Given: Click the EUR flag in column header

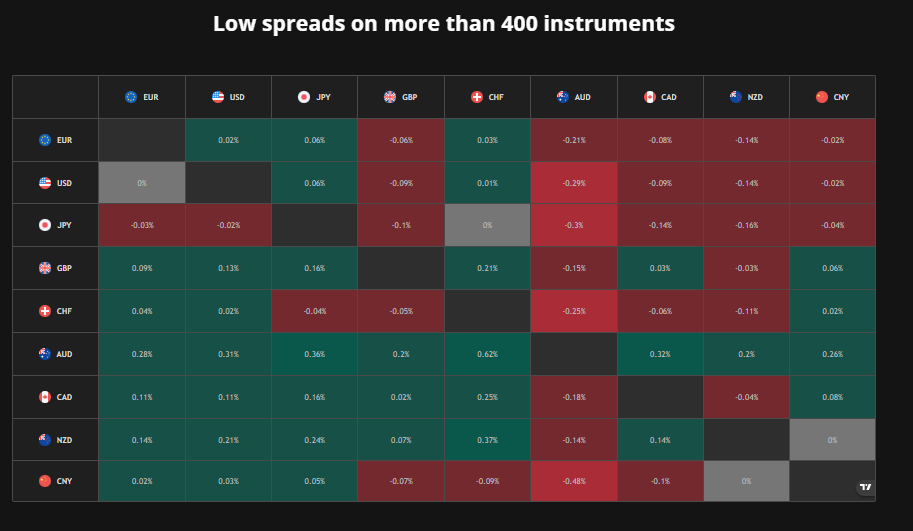Looking at the screenshot, I should [131, 97].
